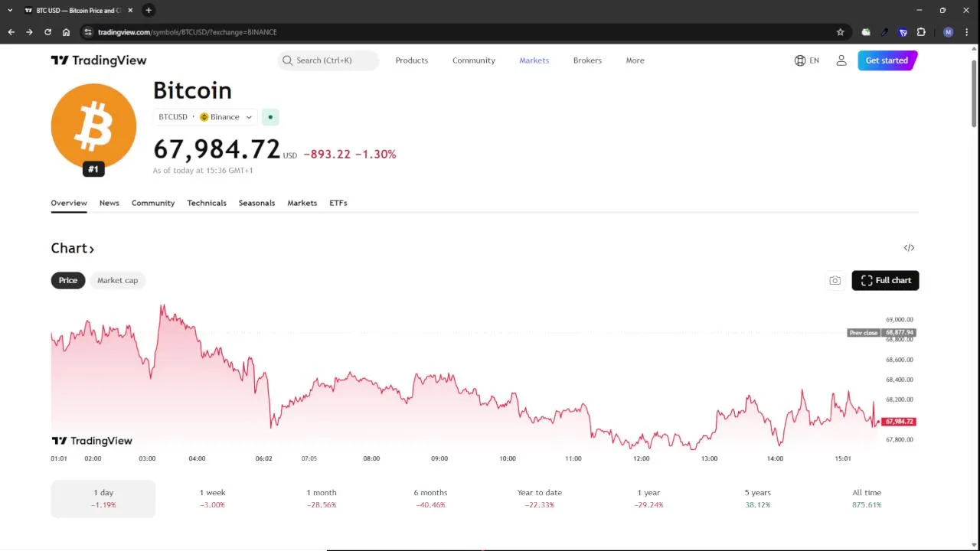The height and width of the screenshot is (551, 980).
Task: Click the page vertical scrollbar
Action: point(974,92)
